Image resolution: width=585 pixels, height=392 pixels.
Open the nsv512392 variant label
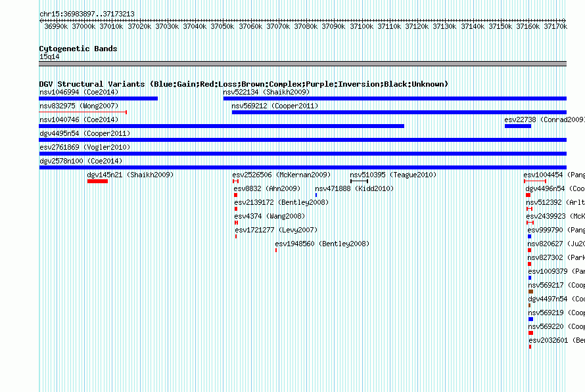point(555,202)
